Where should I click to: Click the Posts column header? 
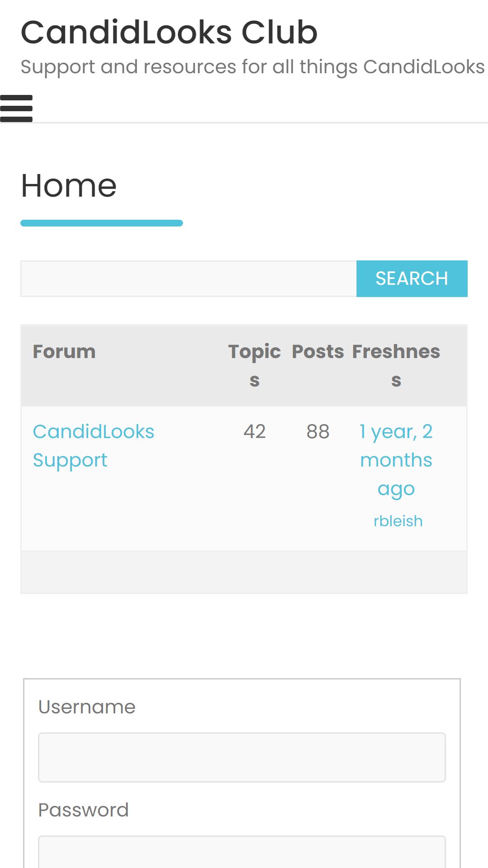point(318,352)
